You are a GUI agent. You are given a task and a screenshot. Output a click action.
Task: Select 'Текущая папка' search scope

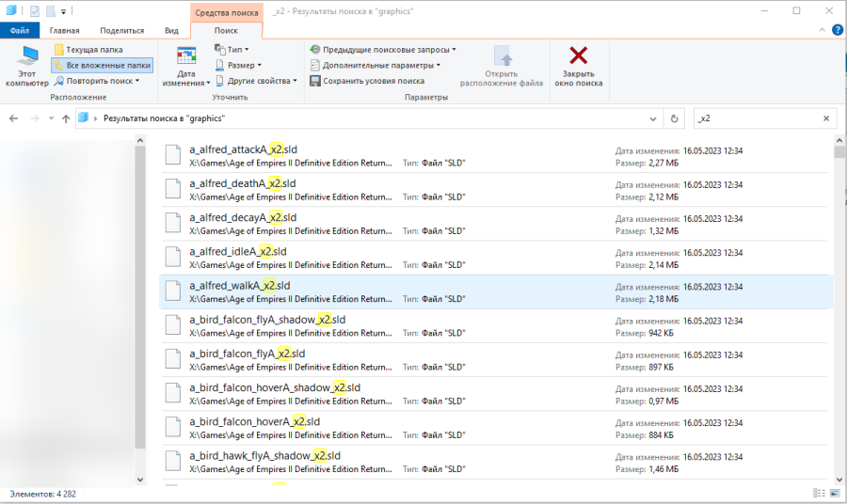[88, 50]
